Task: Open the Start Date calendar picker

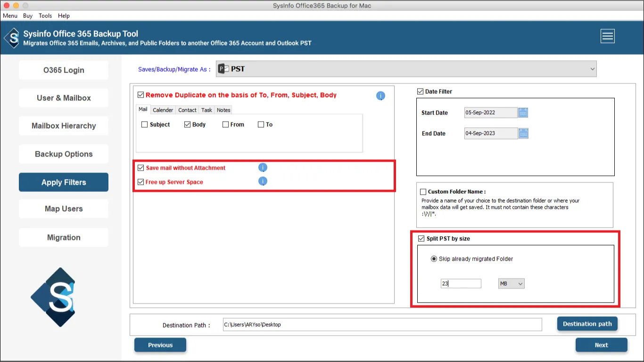Action: [x=523, y=113]
